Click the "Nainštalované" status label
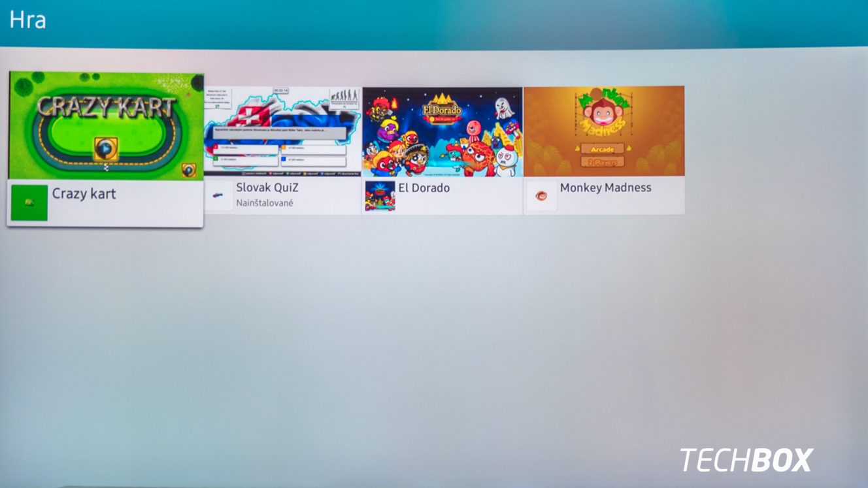This screenshot has height=488, width=868. tap(265, 203)
